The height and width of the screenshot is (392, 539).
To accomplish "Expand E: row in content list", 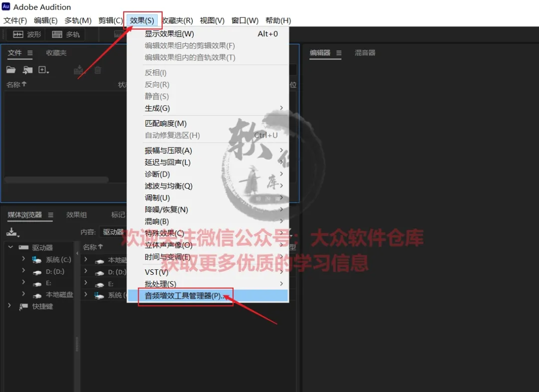I will [x=86, y=283].
